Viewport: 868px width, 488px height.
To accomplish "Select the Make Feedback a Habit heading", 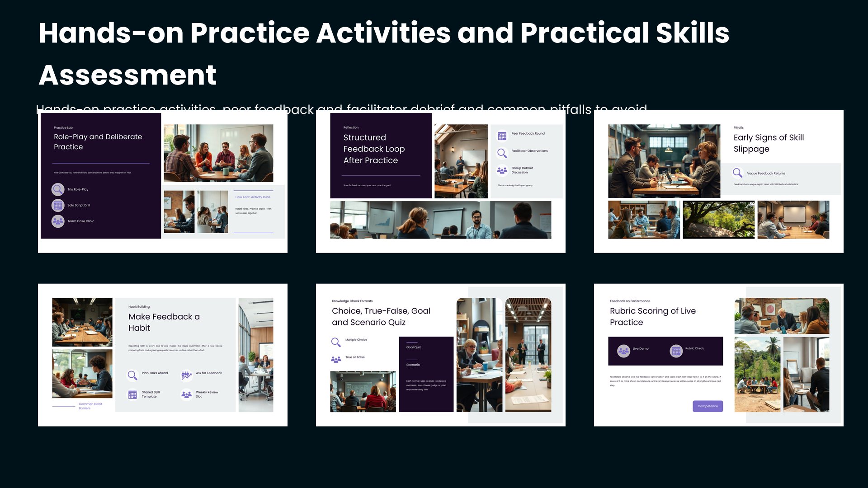I will 164,322.
